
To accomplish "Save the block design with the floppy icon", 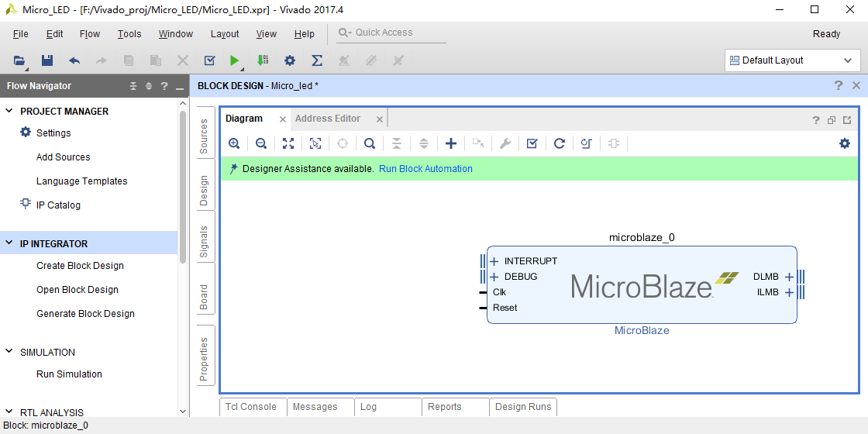I will tap(47, 60).
